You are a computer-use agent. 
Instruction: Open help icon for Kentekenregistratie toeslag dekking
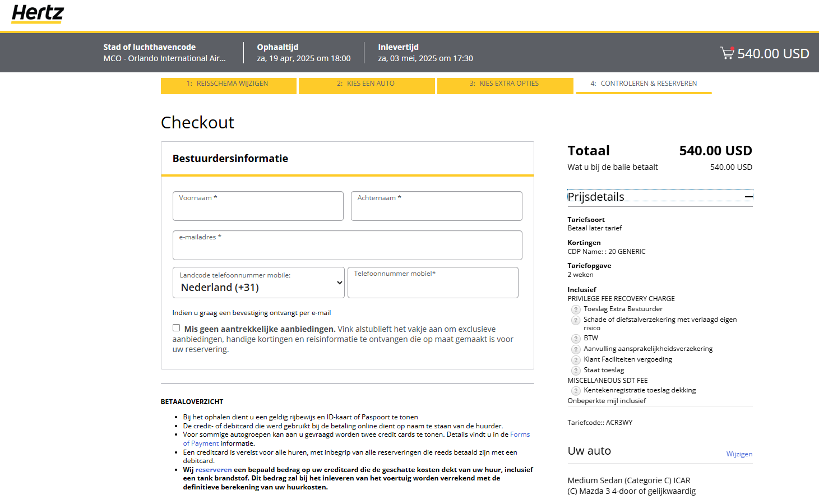pyautogui.click(x=576, y=391)
